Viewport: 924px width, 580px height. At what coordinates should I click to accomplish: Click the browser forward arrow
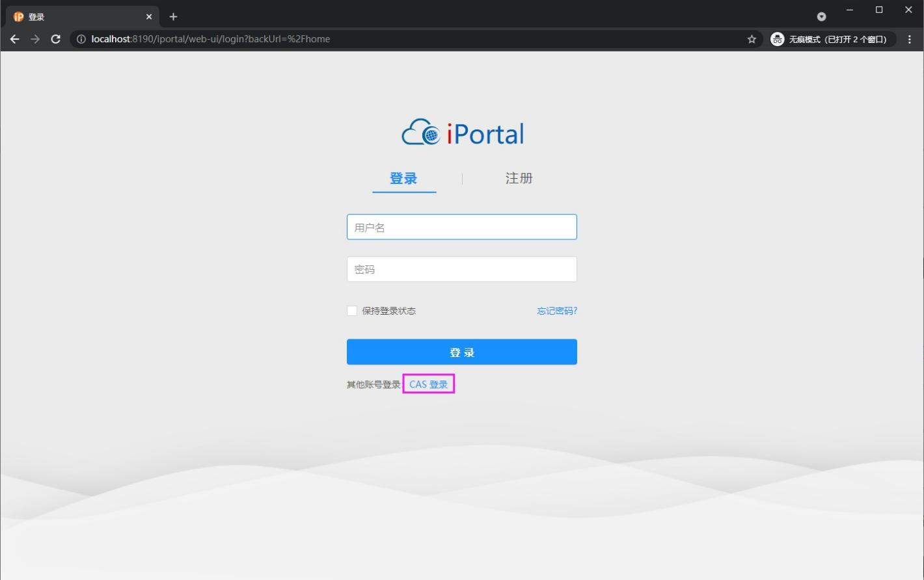(35, 39)
